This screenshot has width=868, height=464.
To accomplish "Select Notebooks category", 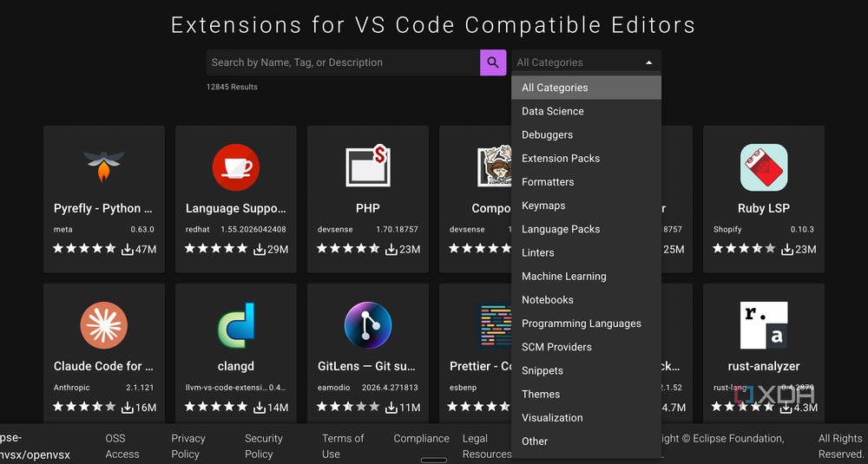I will click(x=586, y=300).
